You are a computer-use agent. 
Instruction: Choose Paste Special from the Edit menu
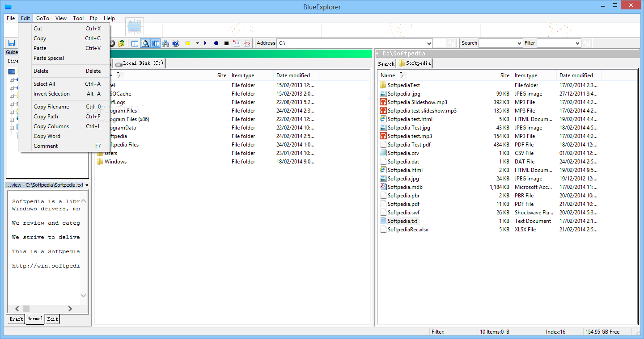click(x=64, y=58)
